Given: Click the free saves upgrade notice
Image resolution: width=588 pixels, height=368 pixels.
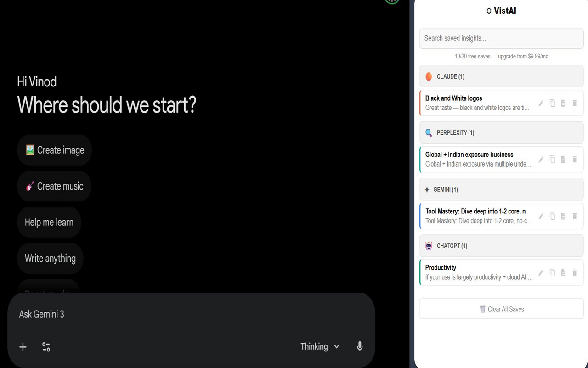Looking at the screenshot, I should click(x=501, y=57).
